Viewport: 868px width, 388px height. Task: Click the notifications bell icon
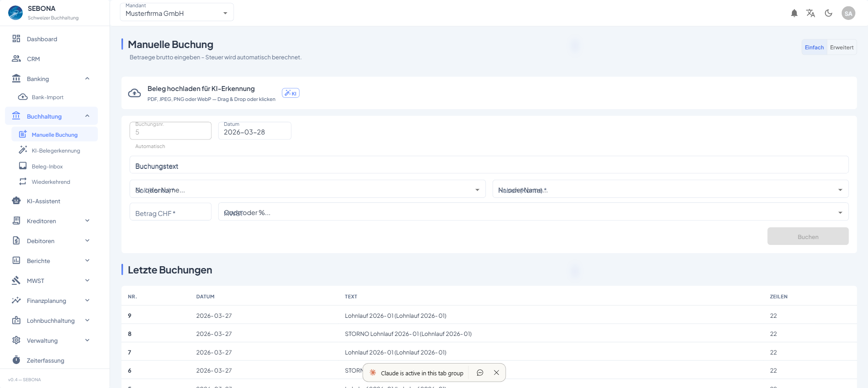[794, 14]
